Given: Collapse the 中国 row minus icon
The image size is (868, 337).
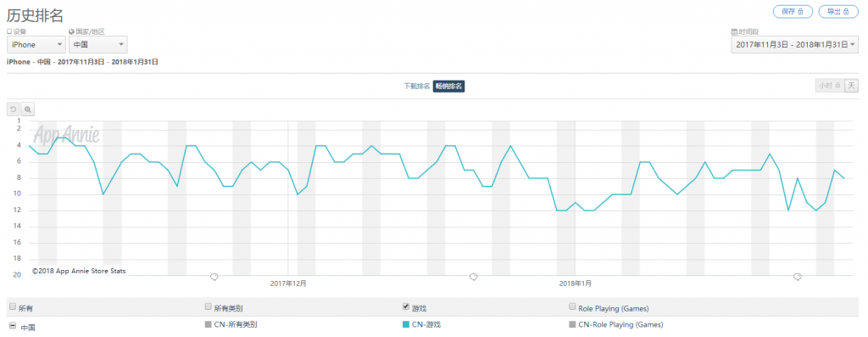Looking at the screenshot, I should (x=13, y=325).
